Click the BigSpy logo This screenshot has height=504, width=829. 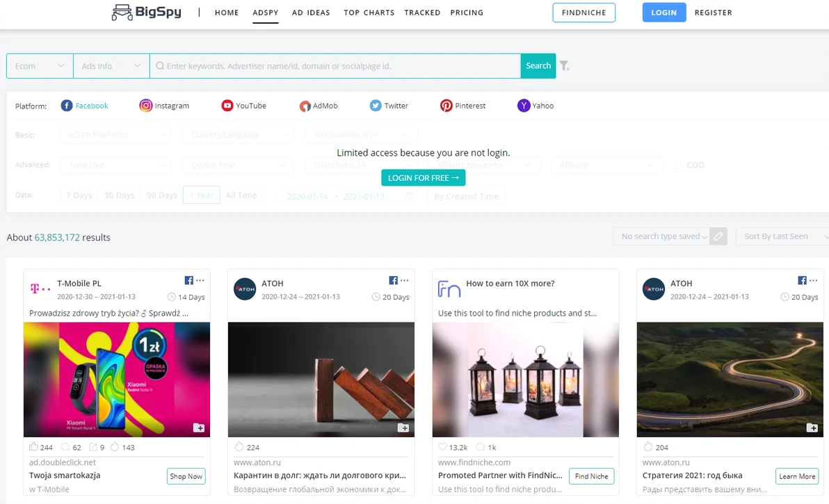[147, 13]
